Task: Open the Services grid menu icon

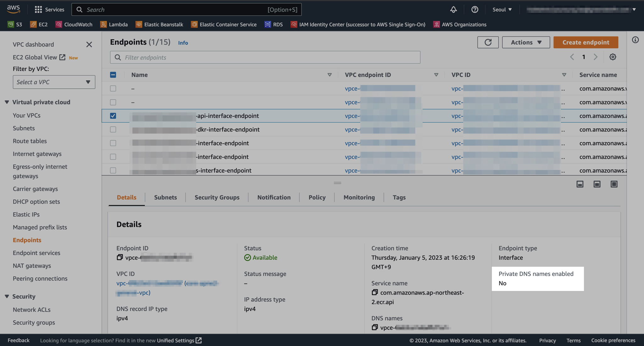Action: [38, 9]
